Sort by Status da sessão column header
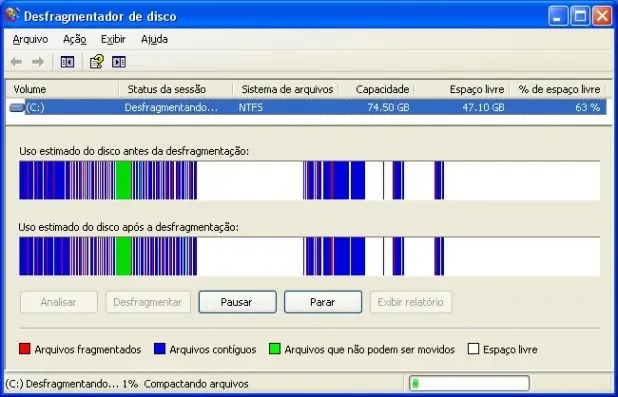Image resolution: width=618 pixels, height=397 pixels. click(176, 89)
